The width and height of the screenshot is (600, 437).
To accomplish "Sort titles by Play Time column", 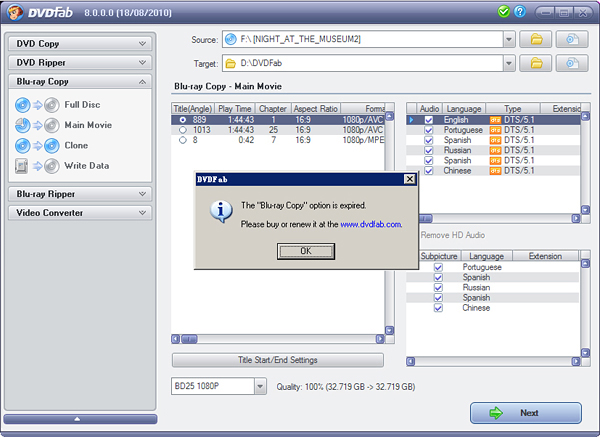I will click(234, 109).
